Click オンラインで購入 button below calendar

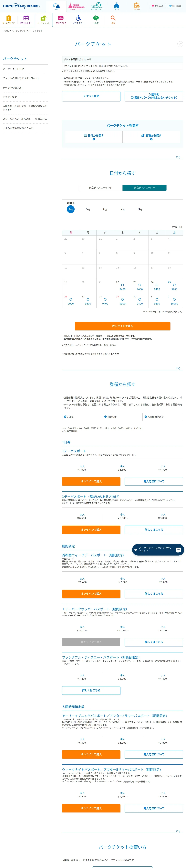(x=123, y=326)
